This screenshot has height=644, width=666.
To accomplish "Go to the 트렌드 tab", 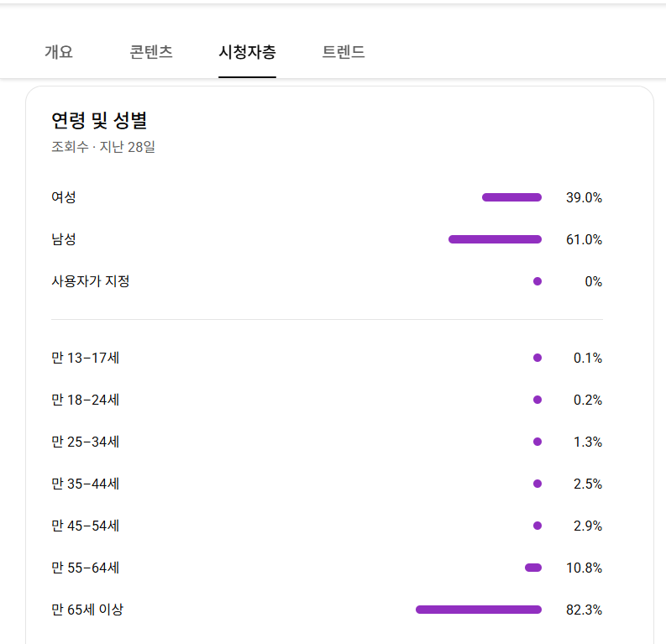I will (x=343, y=52).
